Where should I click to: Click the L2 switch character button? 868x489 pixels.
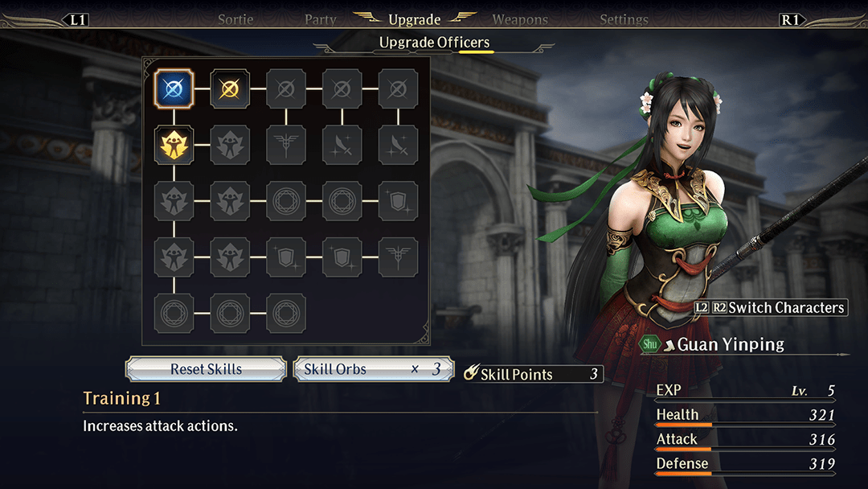coord(702,307)
